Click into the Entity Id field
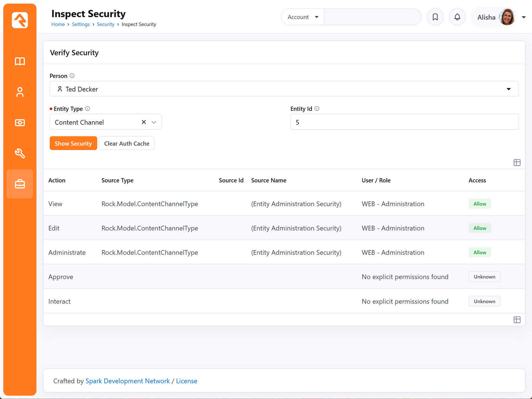The width and height of the screenshot is (532, 399). pos(404,122)
